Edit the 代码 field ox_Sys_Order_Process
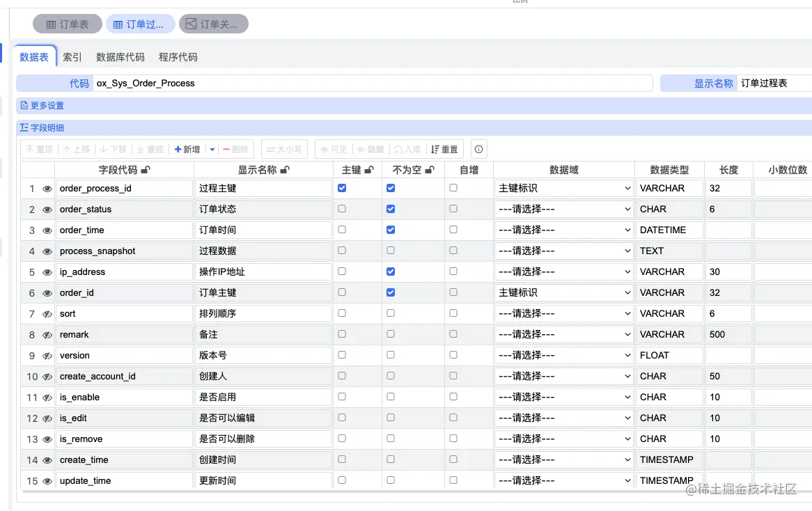This screenshot has height=511, width=812. coord(373,84)
